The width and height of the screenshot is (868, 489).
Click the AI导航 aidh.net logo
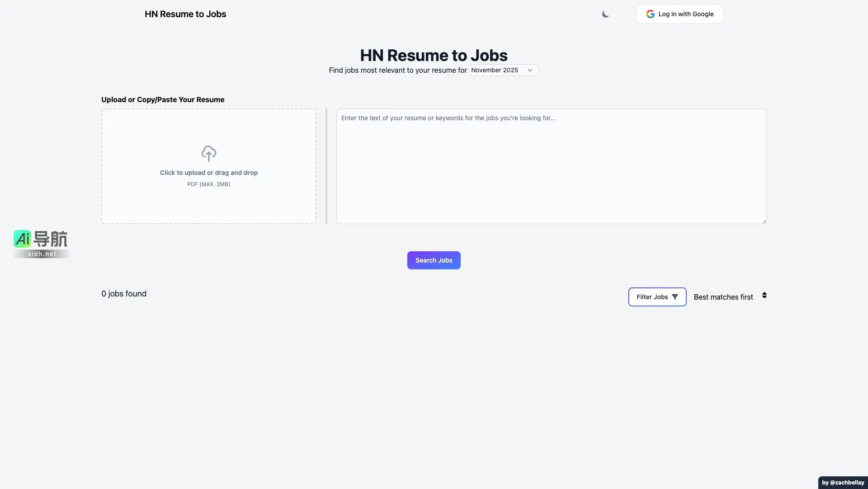pos(41,243)
